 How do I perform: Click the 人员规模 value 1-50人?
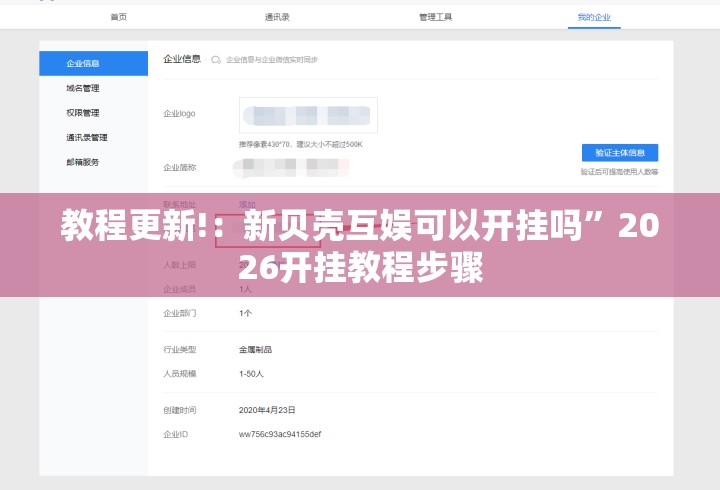click(251, 374)
